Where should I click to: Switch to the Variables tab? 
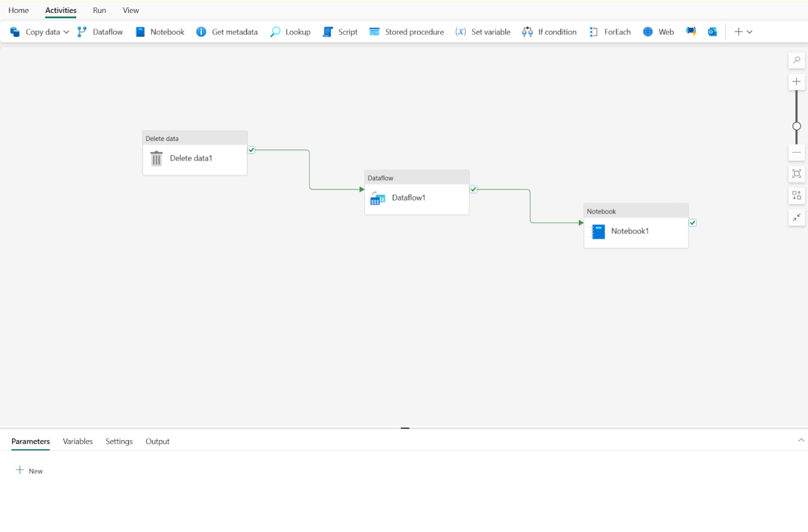pyautogui.click(x=78, y=442)
